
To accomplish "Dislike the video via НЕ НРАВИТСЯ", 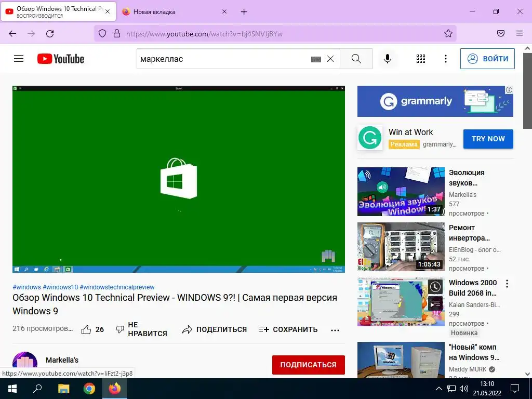I will click(141, 329).
